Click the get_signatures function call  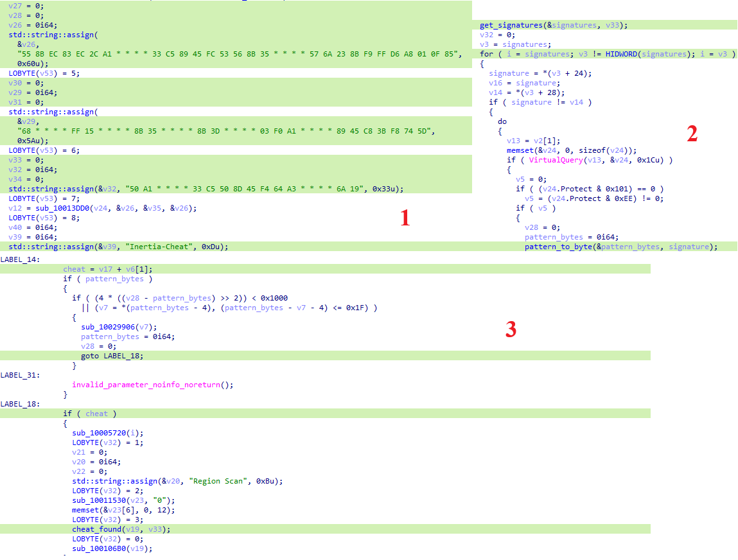tap(511, 25)
